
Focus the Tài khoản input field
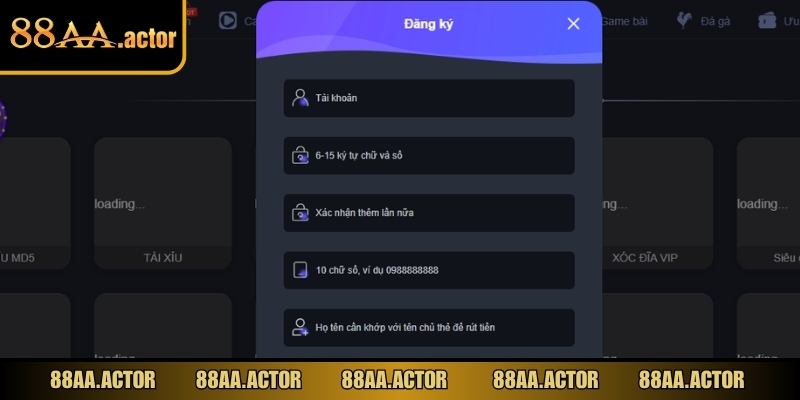429,98
